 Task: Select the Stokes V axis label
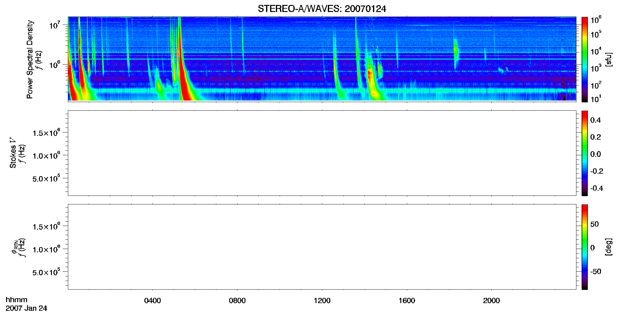(13, 153)
